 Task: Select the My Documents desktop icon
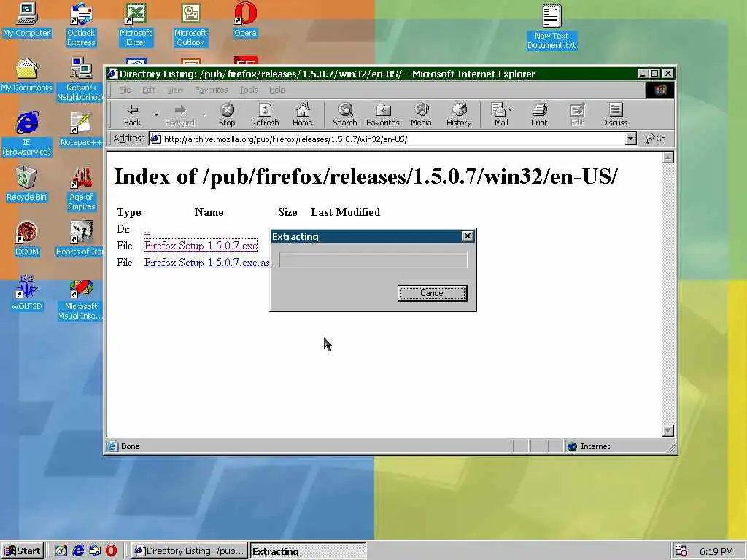[27, 75]
